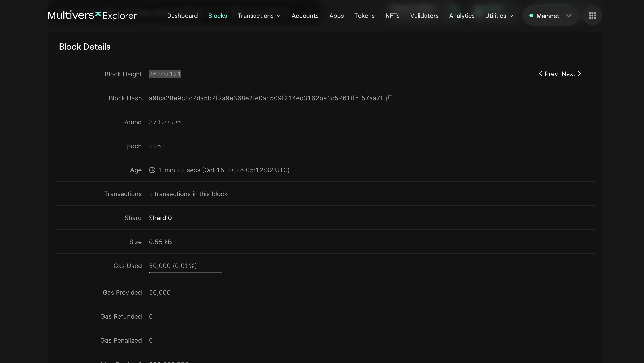Click the clock icon beside Age
The height and width of the screenshot is (363, 644).
(152, 170)
